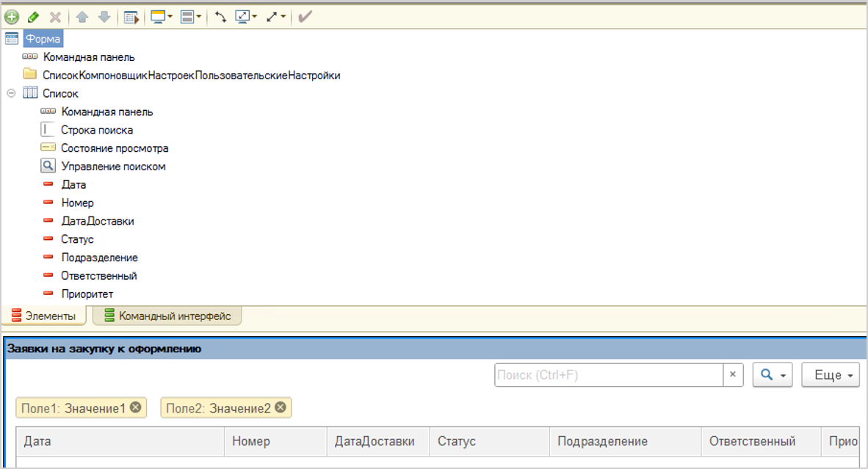Clear the search field with X button

click(x=733, y=375)
